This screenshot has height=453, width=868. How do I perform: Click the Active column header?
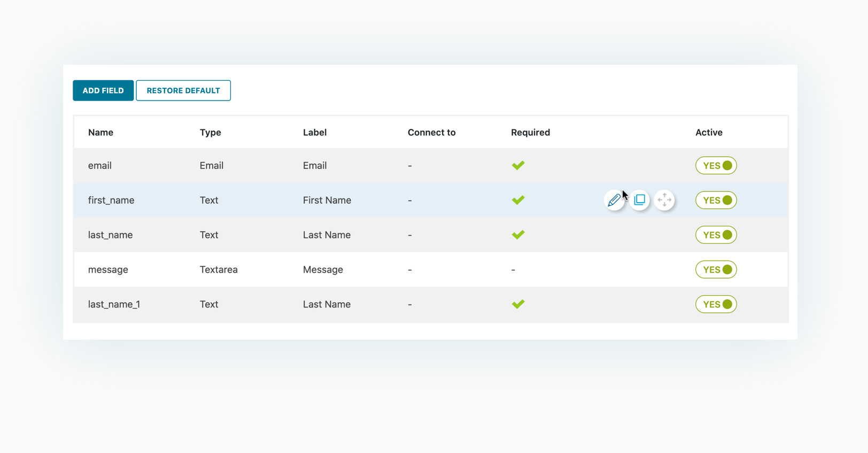[x=709, y=133]
